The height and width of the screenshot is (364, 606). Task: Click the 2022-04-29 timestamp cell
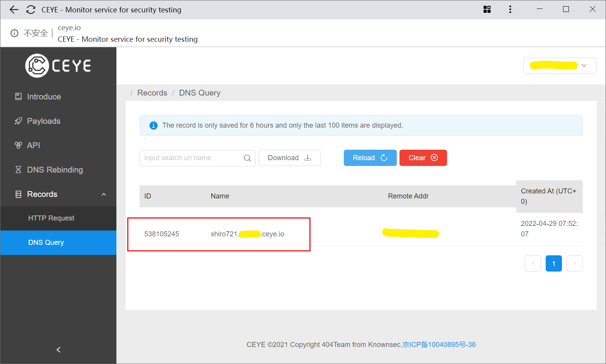pos(549,229)
